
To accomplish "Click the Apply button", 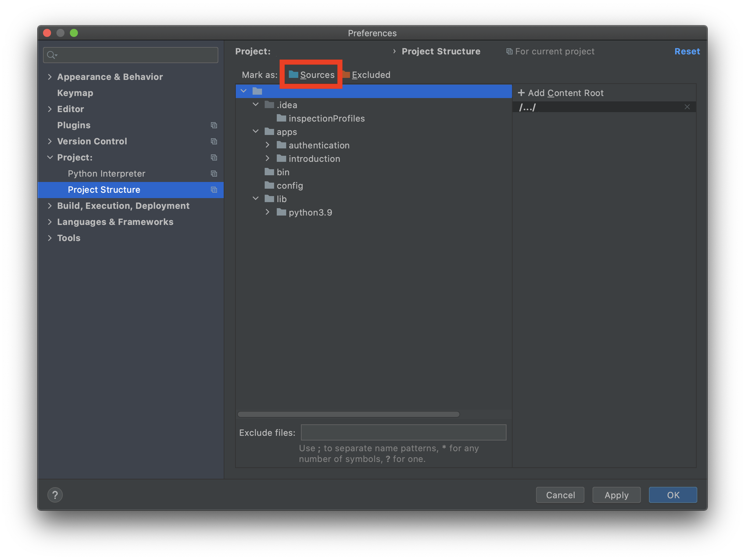I will coord(616,495).
